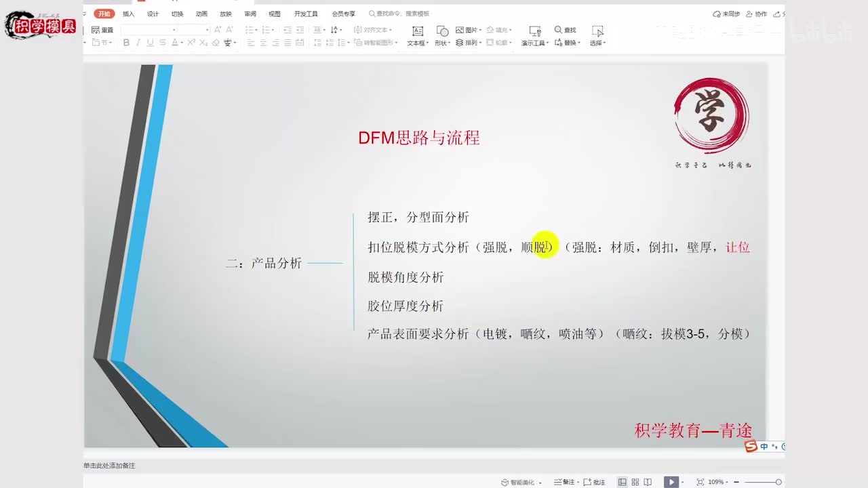Image resolution: width=868 pixels, height=488 pixels.
Task: Toggle strikethrough formatting
Action: [162, 43]
